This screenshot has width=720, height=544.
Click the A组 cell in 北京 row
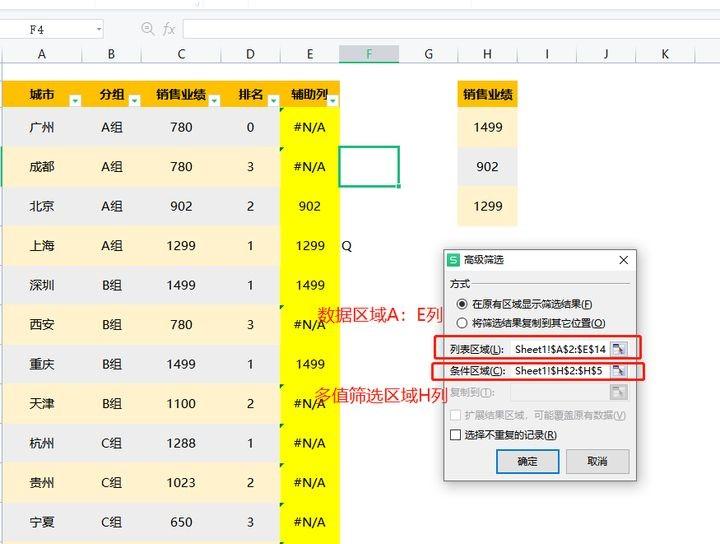pyautogui.click(x=111, y=206)
